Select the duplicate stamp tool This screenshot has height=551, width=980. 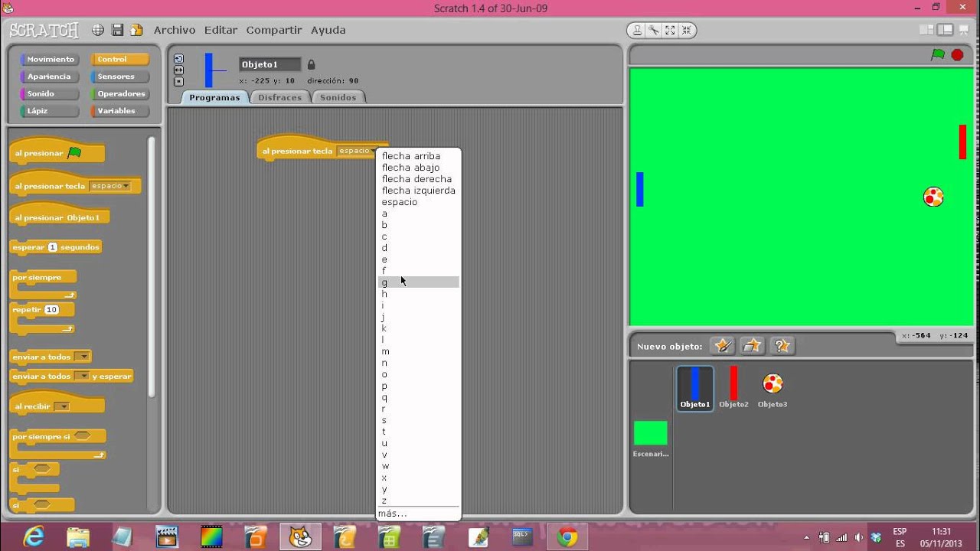coord(636,31)
